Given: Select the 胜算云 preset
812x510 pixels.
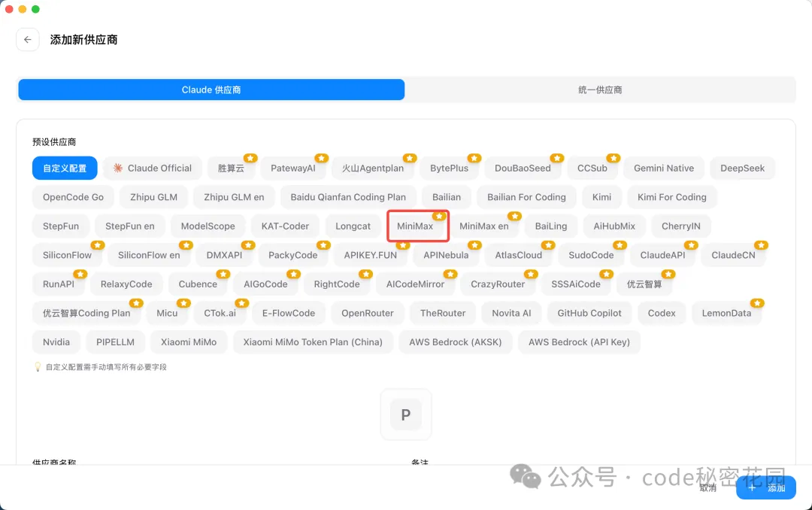Looking at the screenshot, I should (231, 168).
